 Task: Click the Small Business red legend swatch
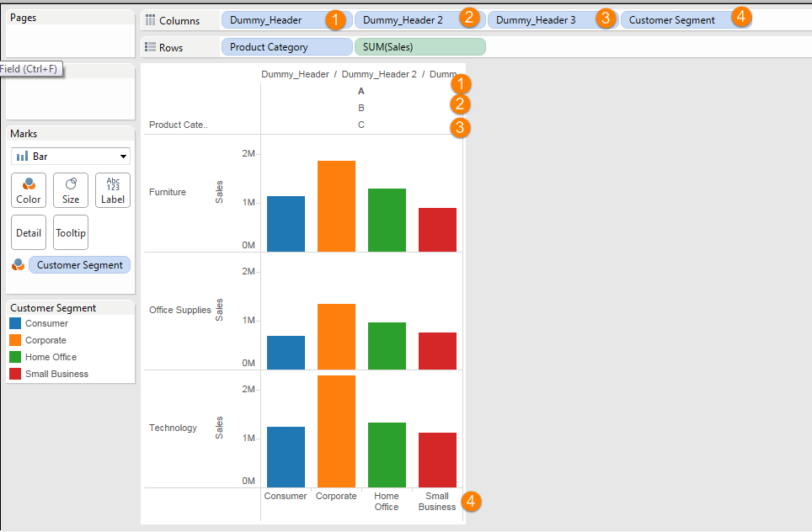[x=15, y=374]
